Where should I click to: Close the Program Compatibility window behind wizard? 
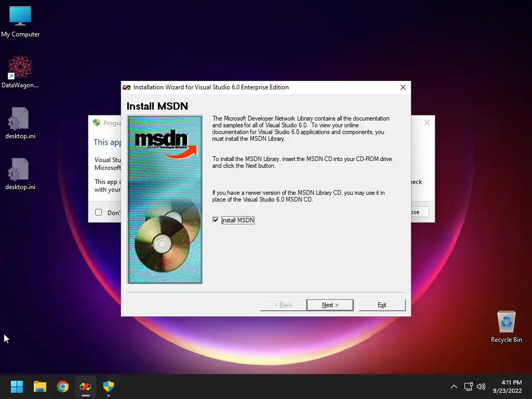427,123
